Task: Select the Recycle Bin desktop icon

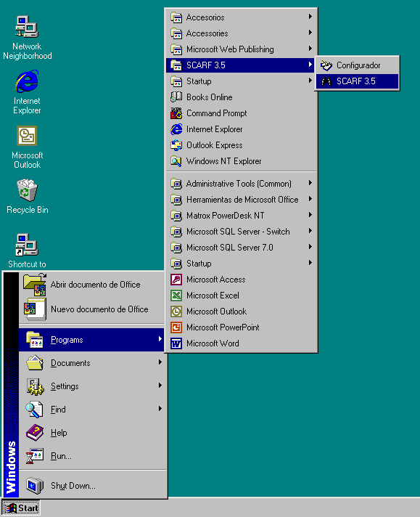Action: 27,190
